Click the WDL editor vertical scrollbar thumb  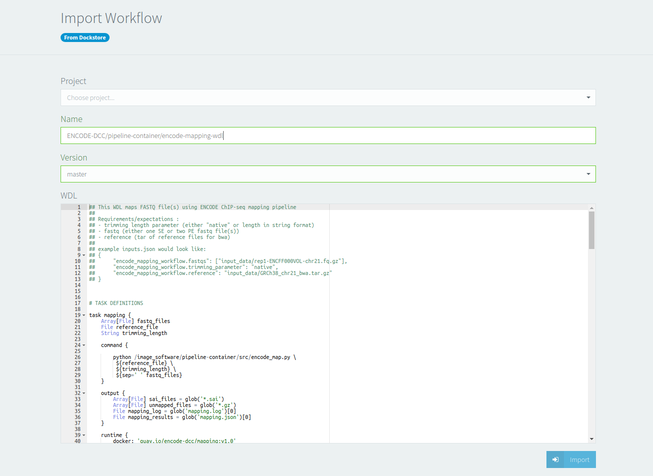coord(591,230)
